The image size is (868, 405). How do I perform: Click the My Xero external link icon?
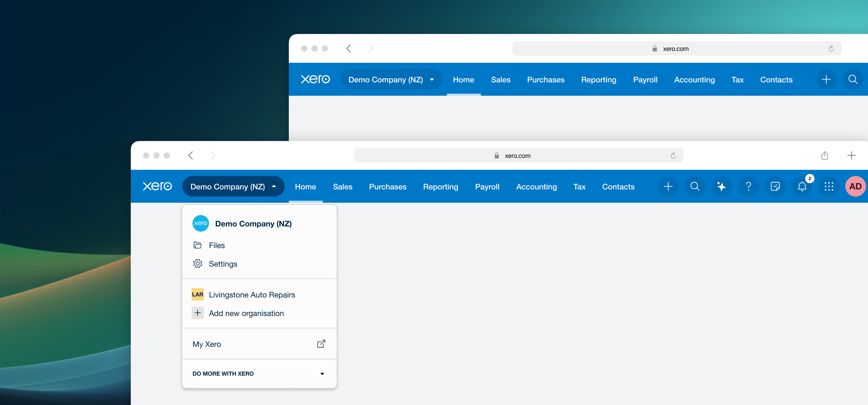click(321, 344)
